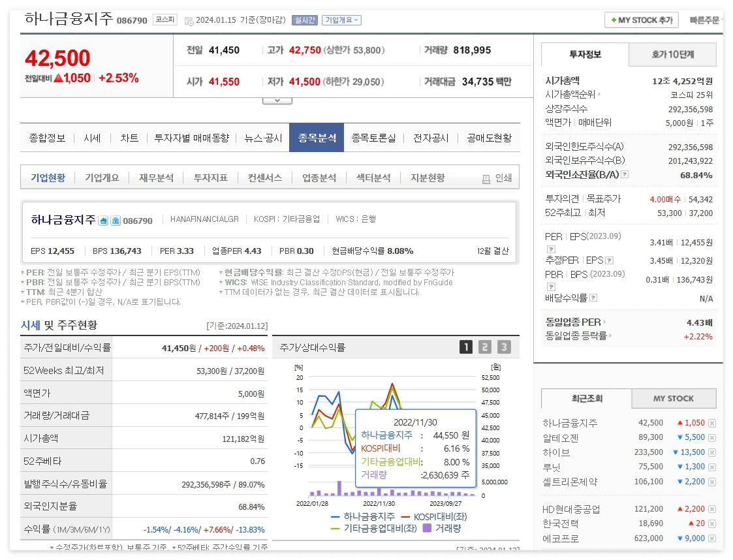Select 섹터분석 sub-tab
The height and width of the screenshot is (560, 733).
pos(373,178)
